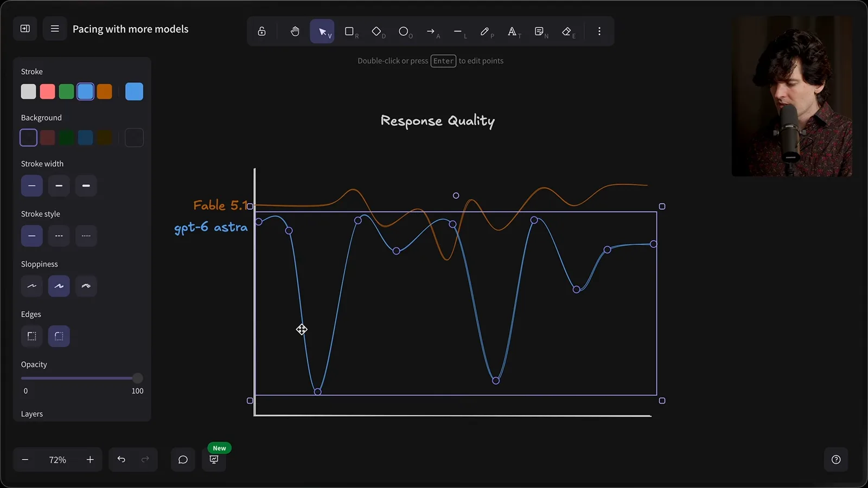Set stroke style to dashed
This screenshot has height=488, width=868.
pyautogui.click(x=59, y=236)
